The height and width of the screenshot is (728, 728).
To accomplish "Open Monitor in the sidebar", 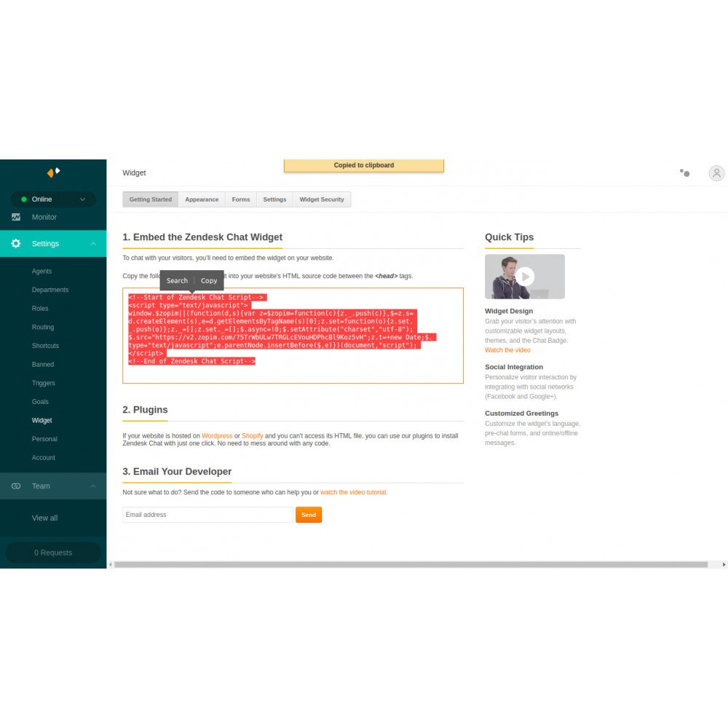I will tap(44, 217).
